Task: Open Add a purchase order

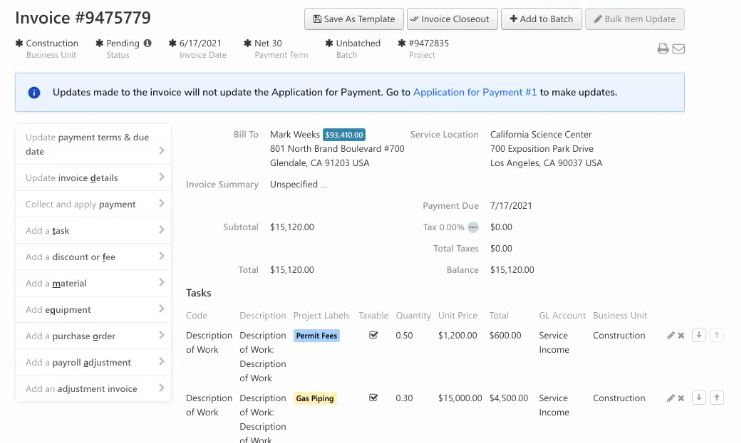Action: point(94,336)
